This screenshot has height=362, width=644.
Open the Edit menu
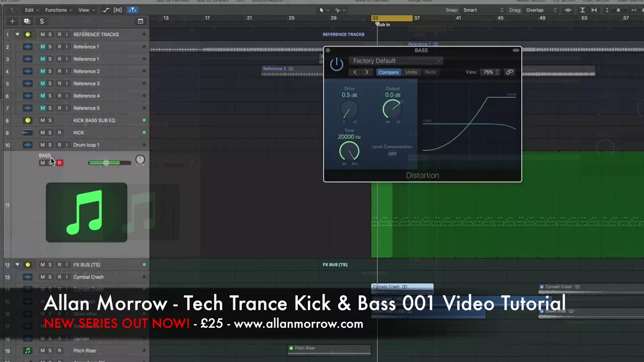(32, 10)
